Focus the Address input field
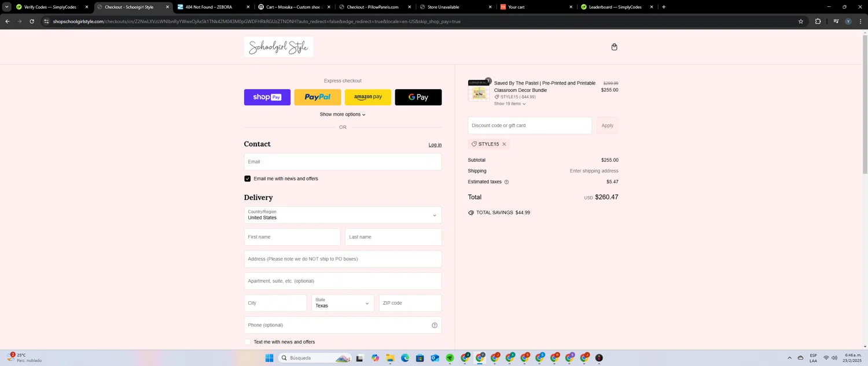The height and width of the screenshot is (366, 868). [343, 259]
